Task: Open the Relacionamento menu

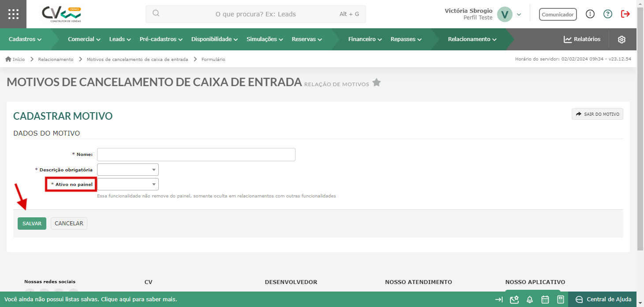Action: 472,39
